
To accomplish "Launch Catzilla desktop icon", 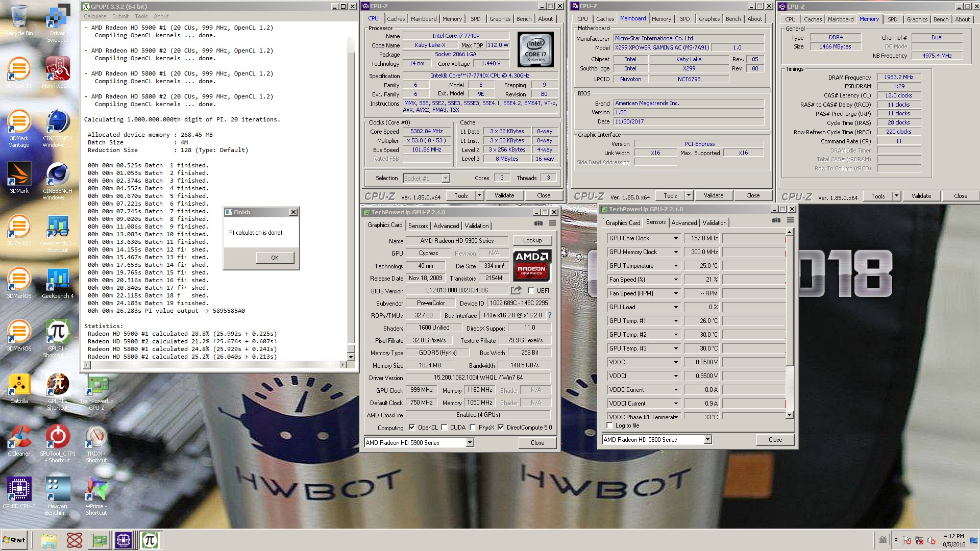I will click(x=19, y=388).
